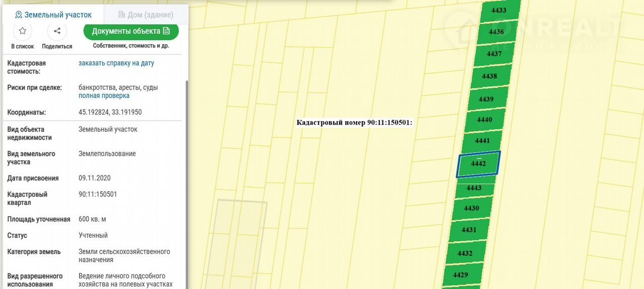This screenshot has width=644, height=289.
Task: Select map parcel 4432
Action: tap(465, 253)
